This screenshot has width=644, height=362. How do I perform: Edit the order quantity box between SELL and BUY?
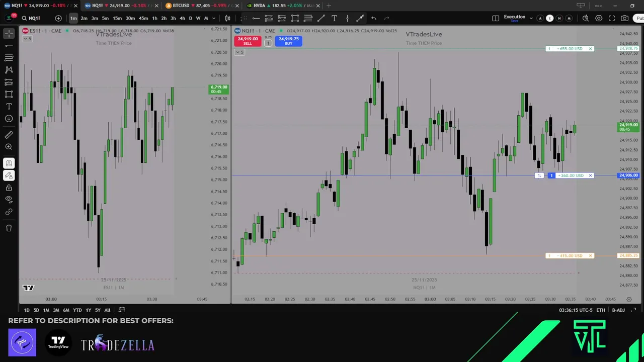pyautogui.click(x=268, y=42)
